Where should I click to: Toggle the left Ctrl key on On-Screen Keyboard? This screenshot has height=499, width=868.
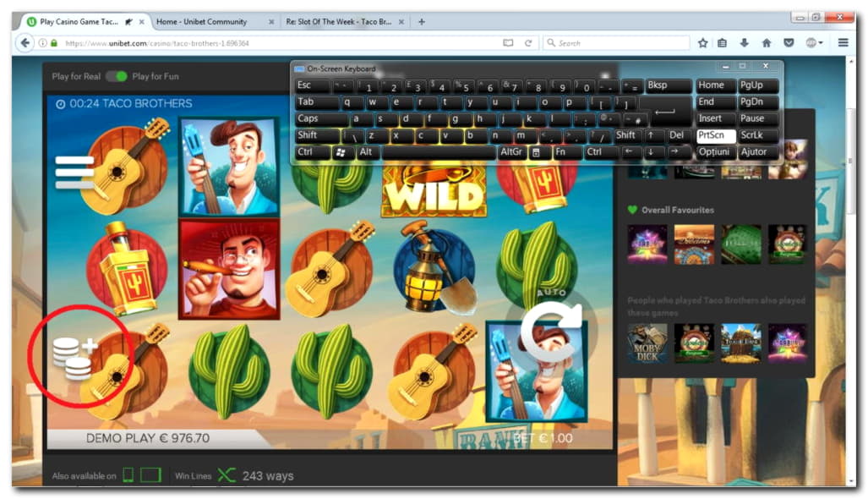click(312, 151)
